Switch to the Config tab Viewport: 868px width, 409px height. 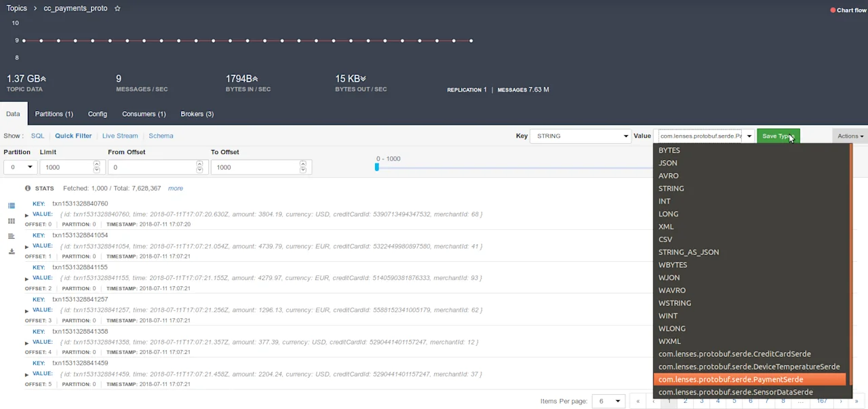[x=98, y=114]
